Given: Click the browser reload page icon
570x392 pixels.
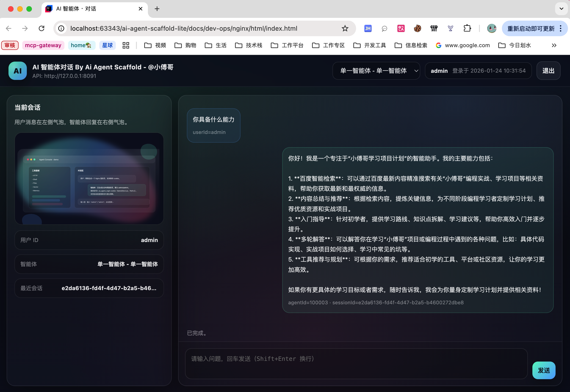Looking at the screenshot, I should coord(42,28).
